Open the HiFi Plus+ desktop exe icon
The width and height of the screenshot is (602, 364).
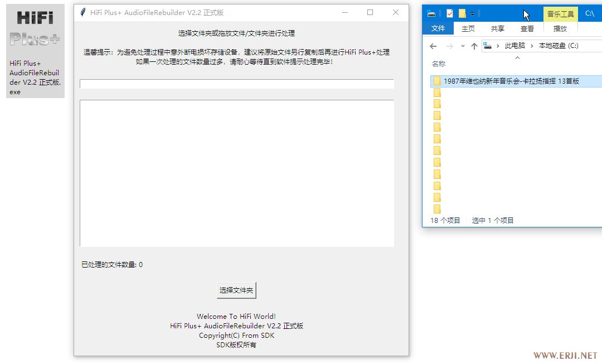click(x=35, y=51)
